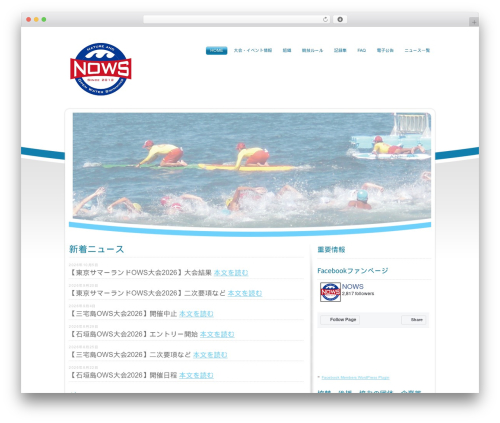
Task: Click the 重要情報 sidebar heading
Action: coord(331,250)
